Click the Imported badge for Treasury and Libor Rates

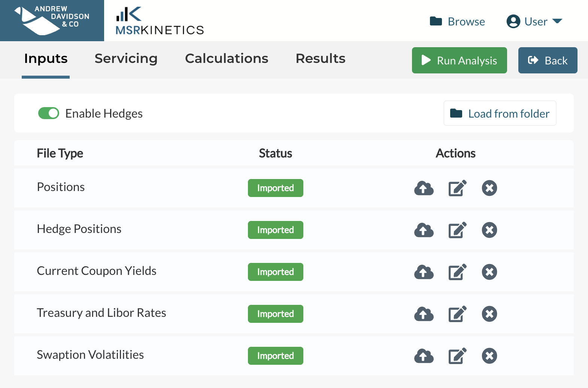[x=276, y=314]
